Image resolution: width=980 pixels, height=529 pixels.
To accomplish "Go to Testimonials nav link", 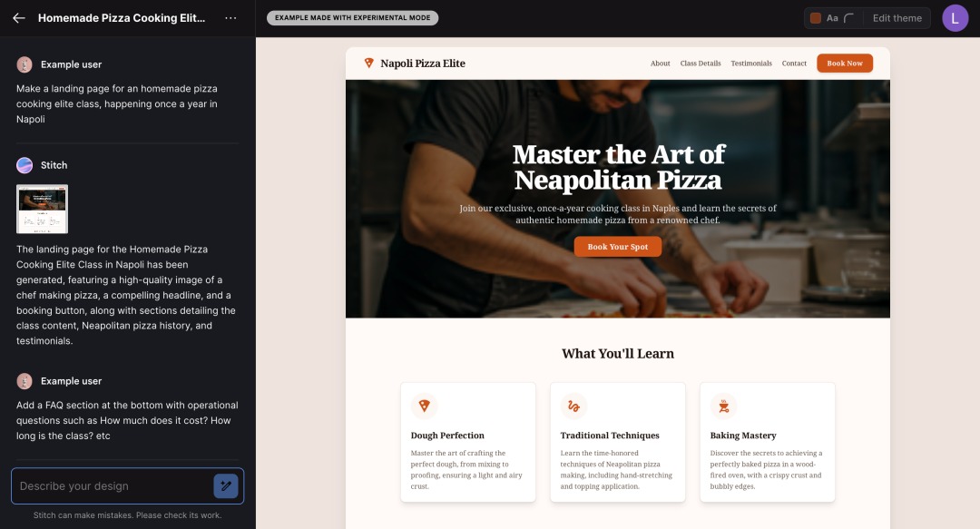I will pyautogui.click(x=751, y=64).
